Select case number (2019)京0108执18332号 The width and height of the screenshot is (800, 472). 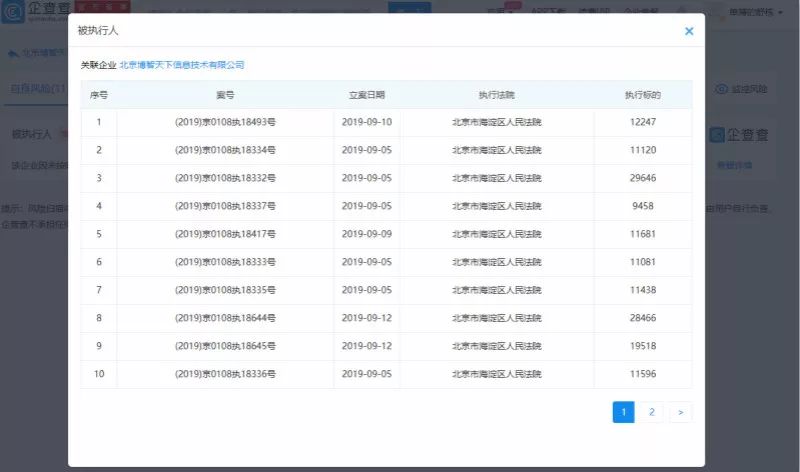[x=225, y=178]
